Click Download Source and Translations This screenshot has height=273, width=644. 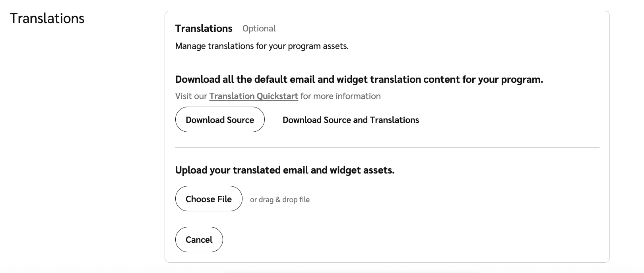[351, 120]
